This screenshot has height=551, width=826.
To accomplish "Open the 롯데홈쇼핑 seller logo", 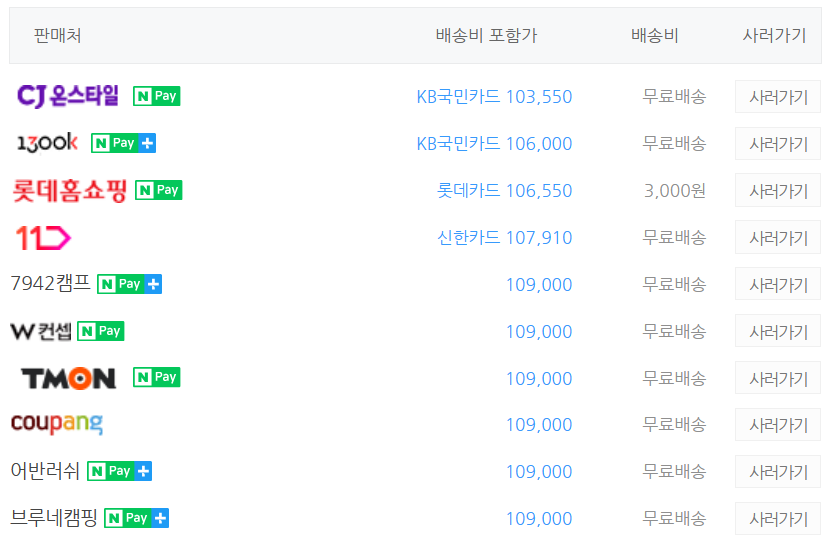I will [70, 190].
